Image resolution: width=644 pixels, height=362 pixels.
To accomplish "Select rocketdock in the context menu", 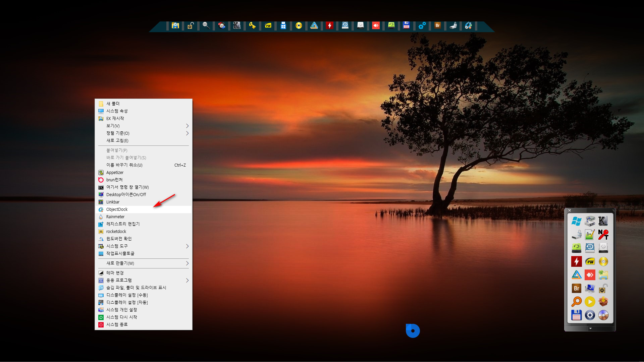I will tap(144, 231).
